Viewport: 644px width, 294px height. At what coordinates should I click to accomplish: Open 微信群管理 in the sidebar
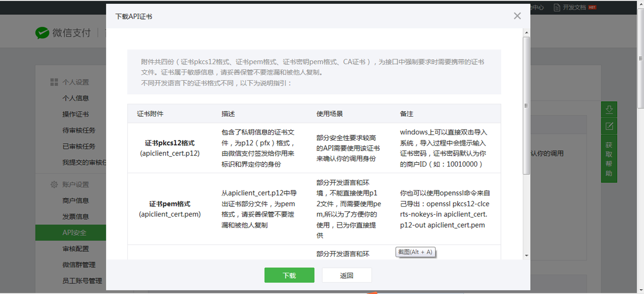pos(79,265)
